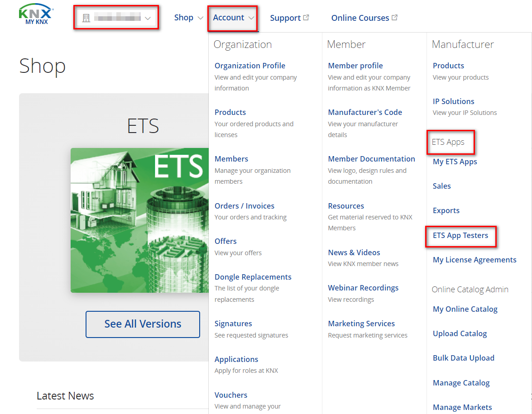Expand the Shop menu chevron

point(201,18)
